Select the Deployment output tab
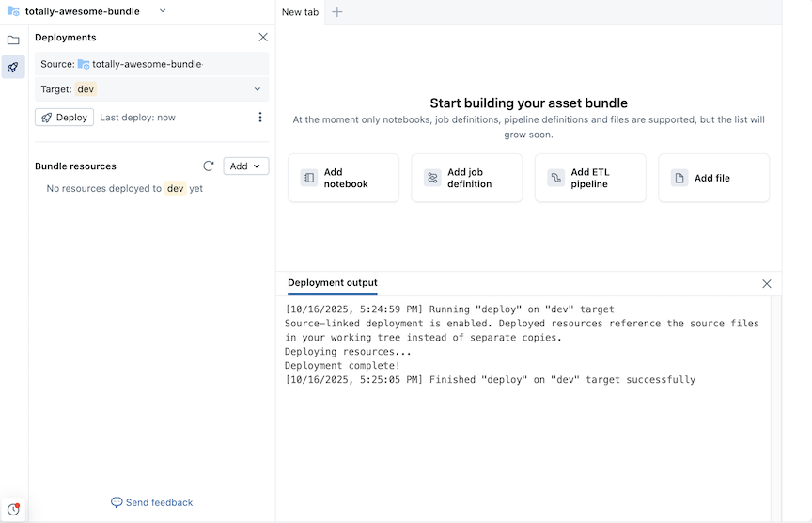Image resolution: width=812 pixels, height=523 pixels. point(333,283)
